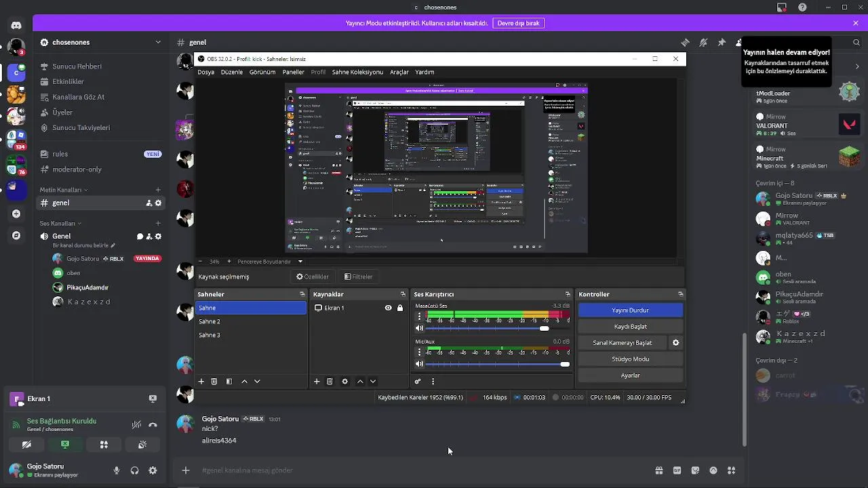Open the GIF picker in the message bar

pyautogui.click(x=677, y=470)
